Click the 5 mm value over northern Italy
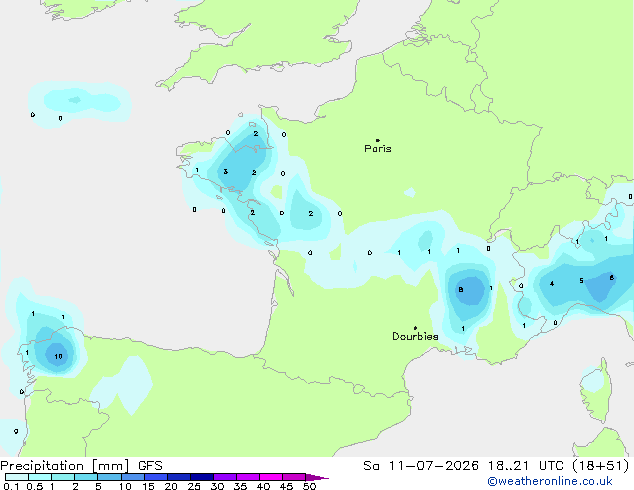The height and width of the screenshot is (490, 634). [581, 280]
